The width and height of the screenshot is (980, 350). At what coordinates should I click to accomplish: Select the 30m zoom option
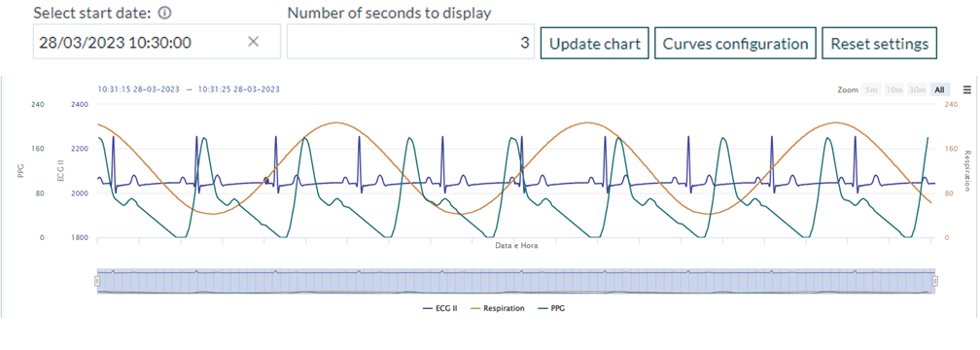pyautogui.click(x=917, y=90)
